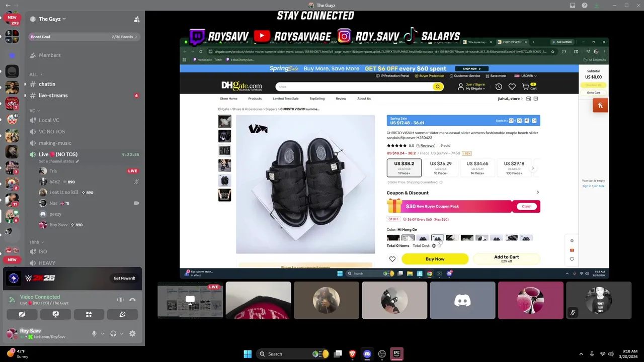The image size is (644, 362).
Task: Toggle the camera in the voice panel
Action: tap(22, 314)
